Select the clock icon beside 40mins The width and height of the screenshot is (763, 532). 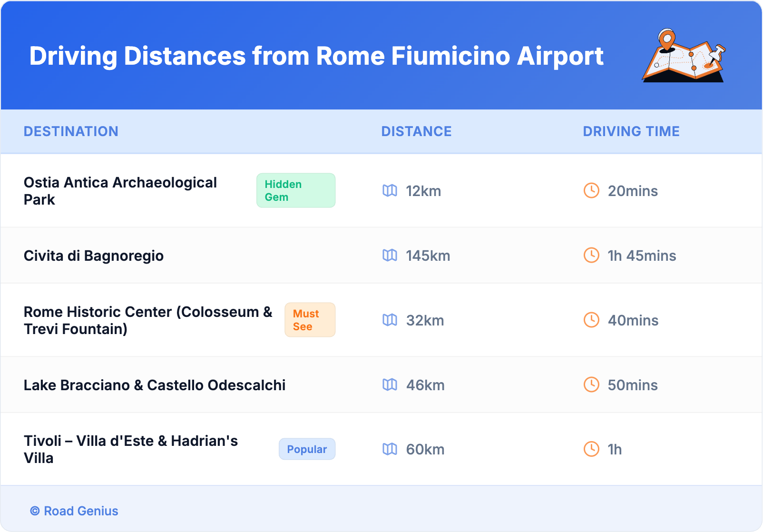pyautogui.click(x=591, y=320)
